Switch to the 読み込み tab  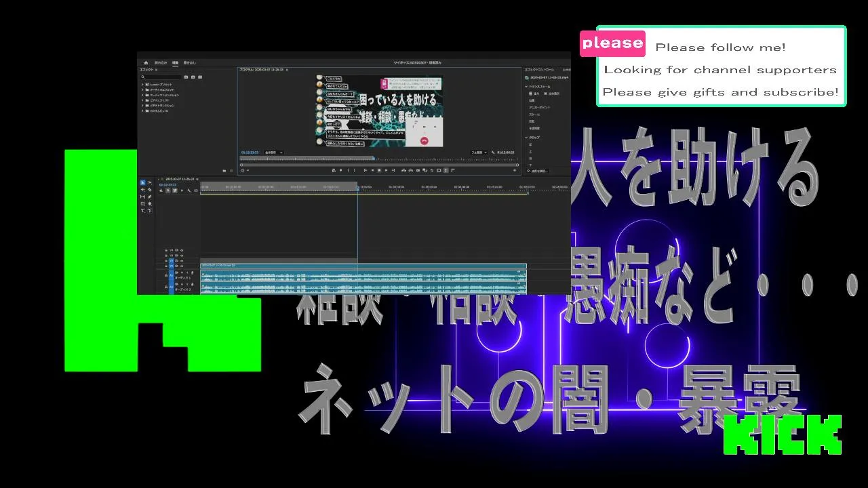161,62
